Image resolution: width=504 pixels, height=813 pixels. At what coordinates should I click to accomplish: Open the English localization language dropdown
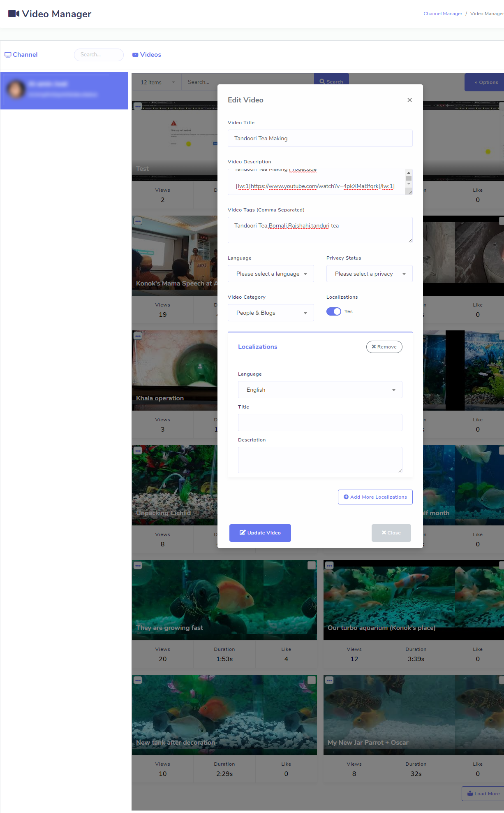tap(320, 390)
